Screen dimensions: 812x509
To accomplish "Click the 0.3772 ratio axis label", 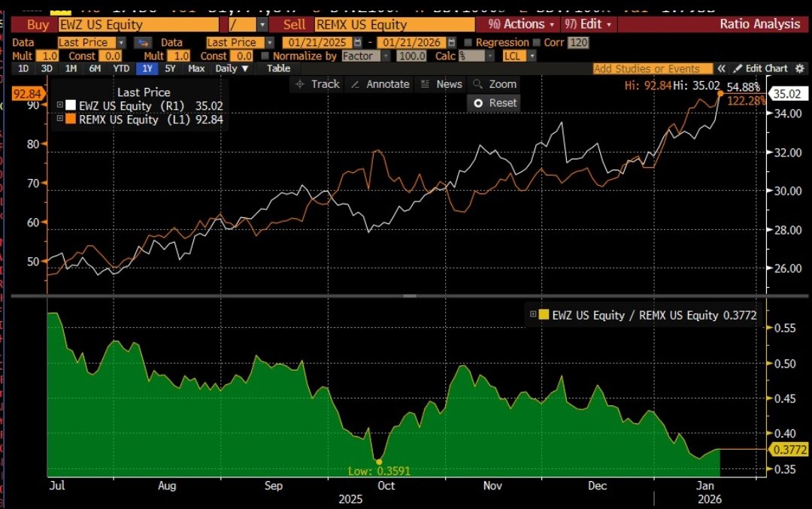I will [x=789, y=450].
